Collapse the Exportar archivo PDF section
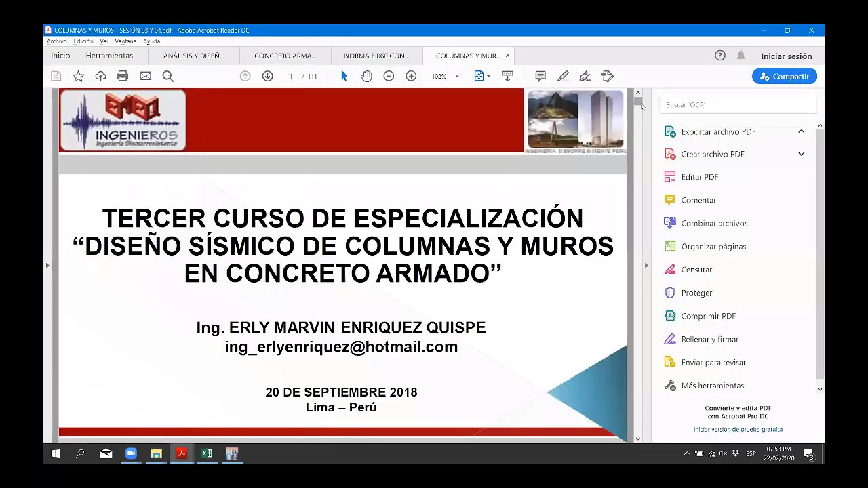 tap(801, 131)
